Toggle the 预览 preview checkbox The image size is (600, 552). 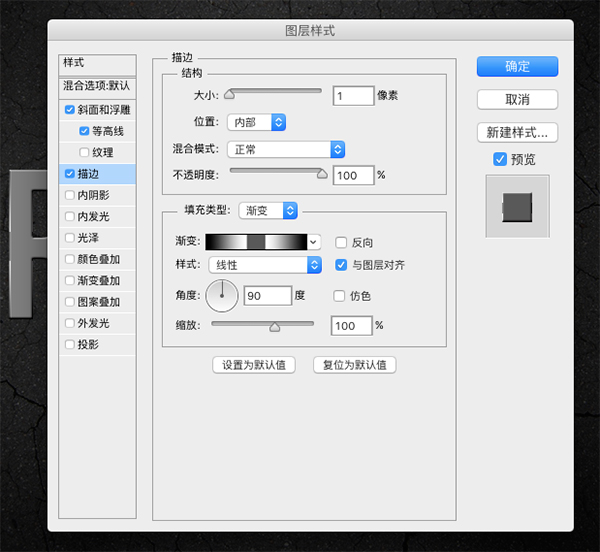tap(501, 159)
